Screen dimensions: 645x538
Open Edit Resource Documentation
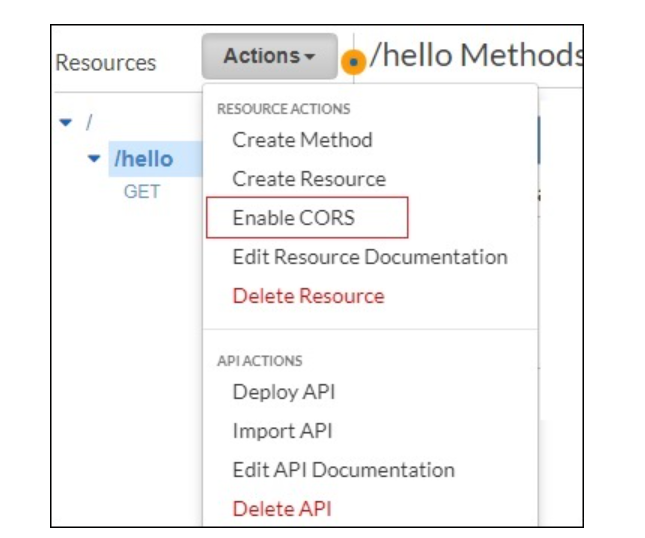pos(369,257)
